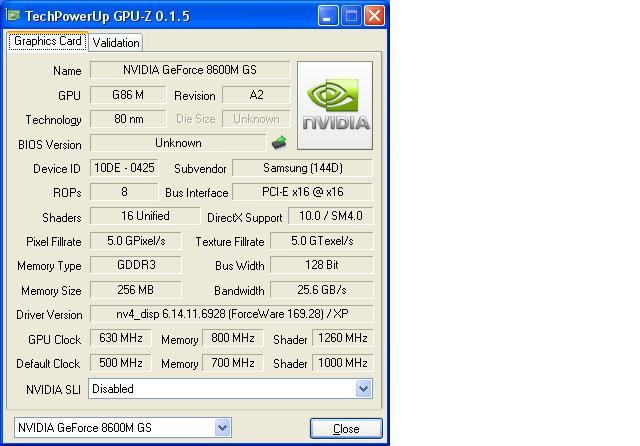Click the Device ID field 10DE - 0425
This screenshot has height=446, width=640.
point(124,168)
